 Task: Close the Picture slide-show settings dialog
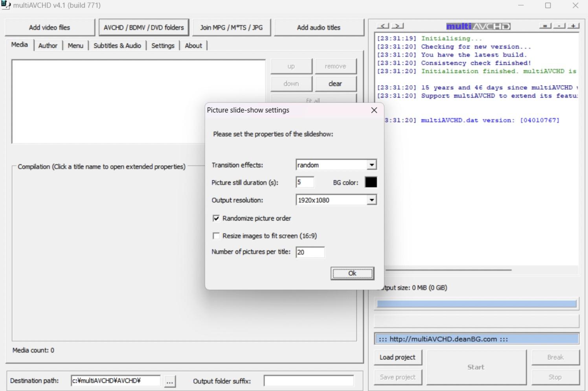click(374, 110)
